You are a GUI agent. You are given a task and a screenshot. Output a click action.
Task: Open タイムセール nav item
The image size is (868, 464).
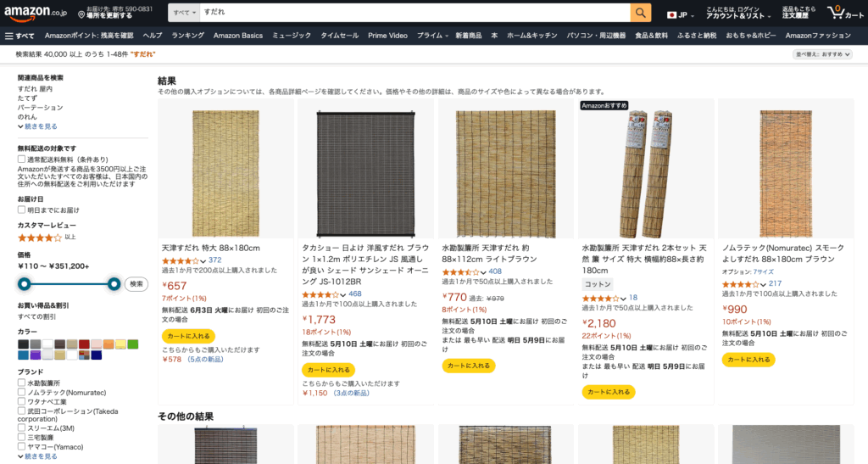coord(340,36)
